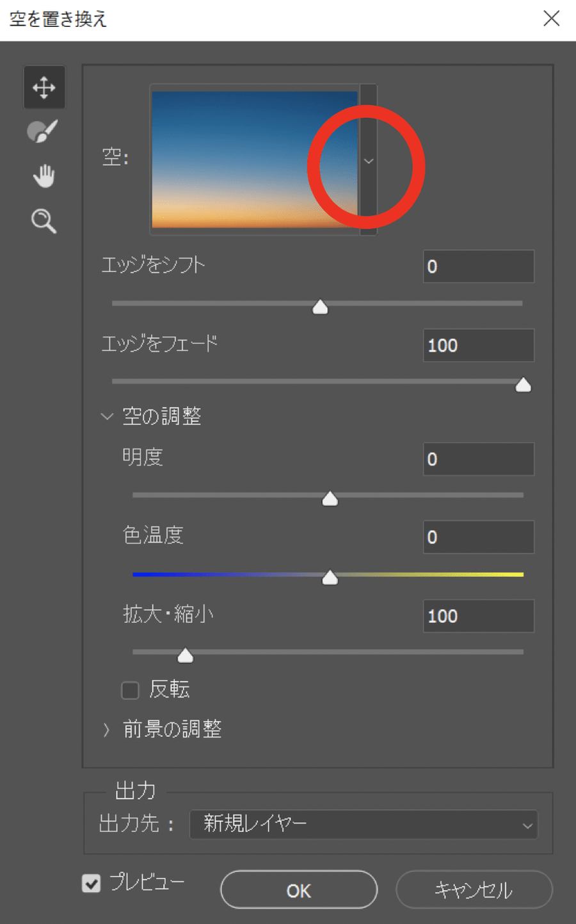Viewport: 576px width, 924px height.
Task: Click the 色温度 slider handle
Action: [x=330, y=578]
